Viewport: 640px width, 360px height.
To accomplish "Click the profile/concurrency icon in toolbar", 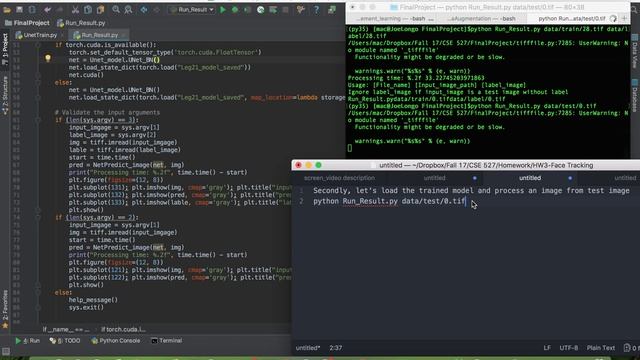I will [x=260, y=9].
